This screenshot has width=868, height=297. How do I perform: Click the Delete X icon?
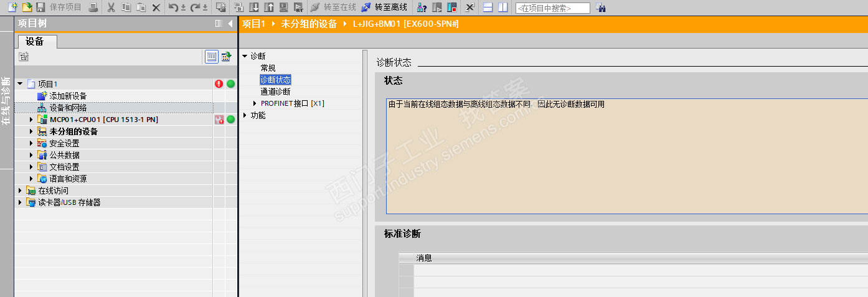pos(156,7)
